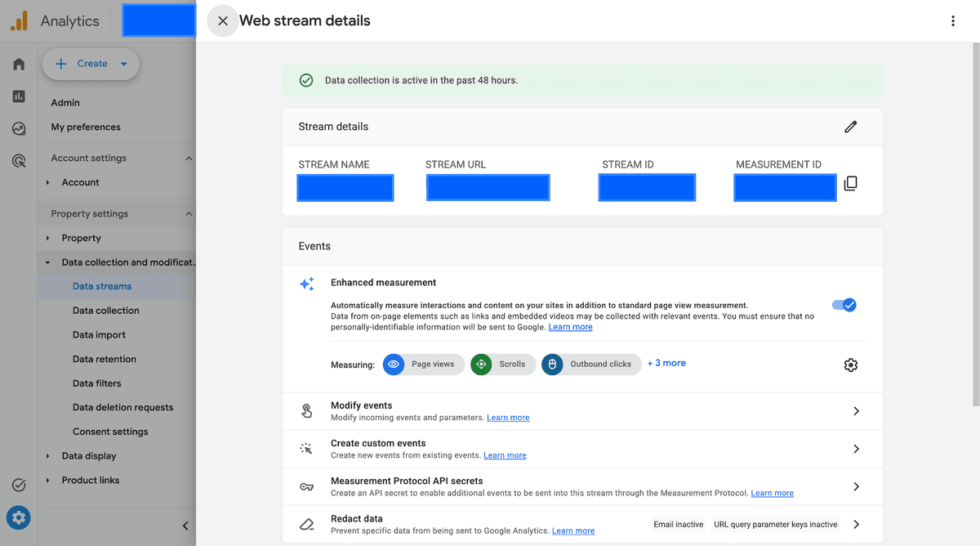Select My preferences in the sidebar
The image size is (980, 546).
(86, 128)
